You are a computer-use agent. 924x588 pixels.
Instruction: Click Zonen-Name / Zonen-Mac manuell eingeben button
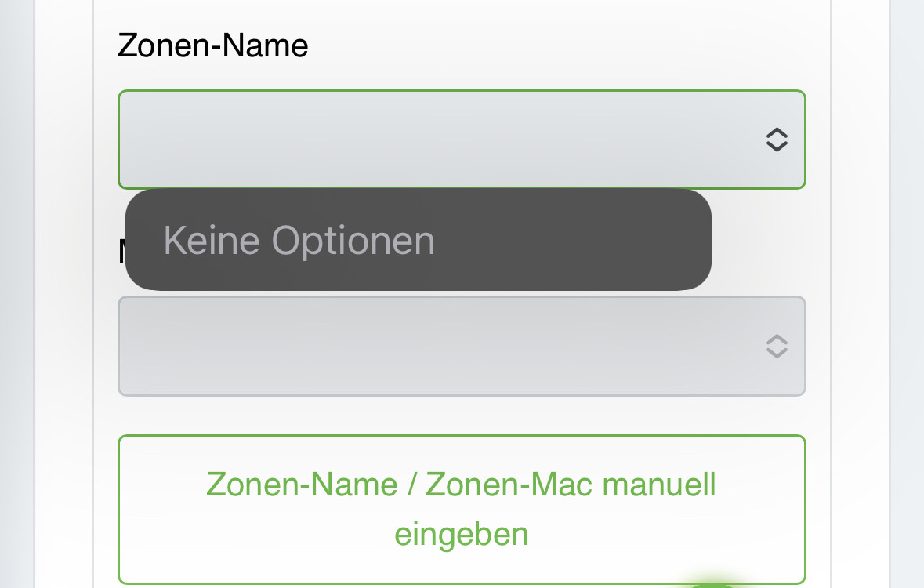tap(462, 510)
